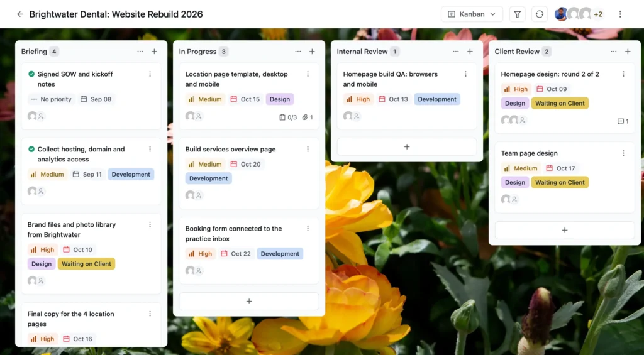
Task: Edit the Oct 15 due date
Action: (245, 99)
